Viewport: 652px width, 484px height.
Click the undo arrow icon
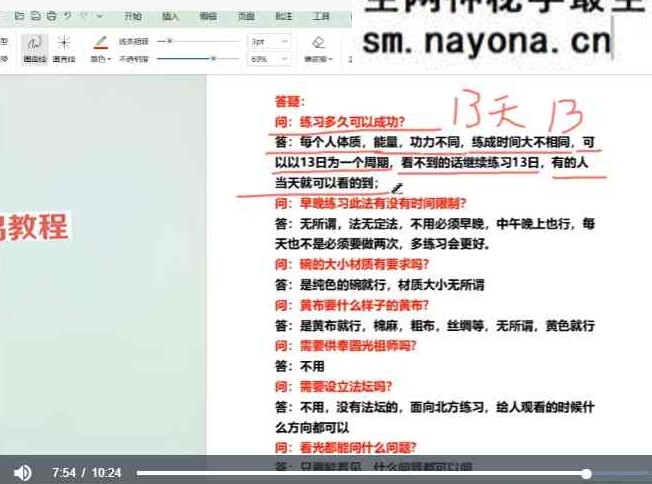click(x=68, y=16)
